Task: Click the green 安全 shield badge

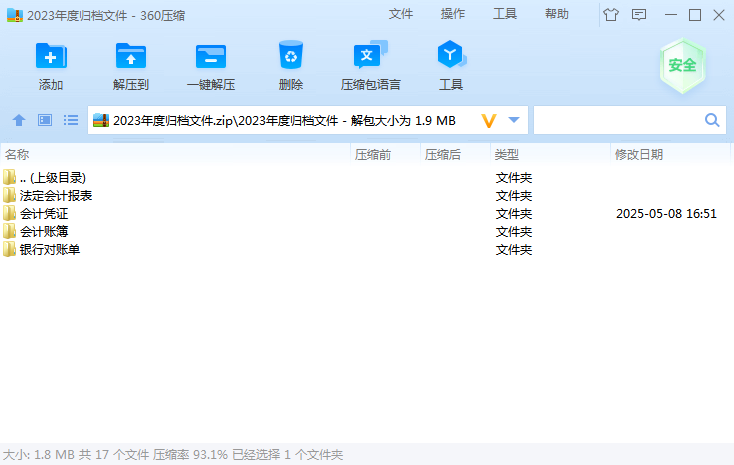Action: coord(683,65)
